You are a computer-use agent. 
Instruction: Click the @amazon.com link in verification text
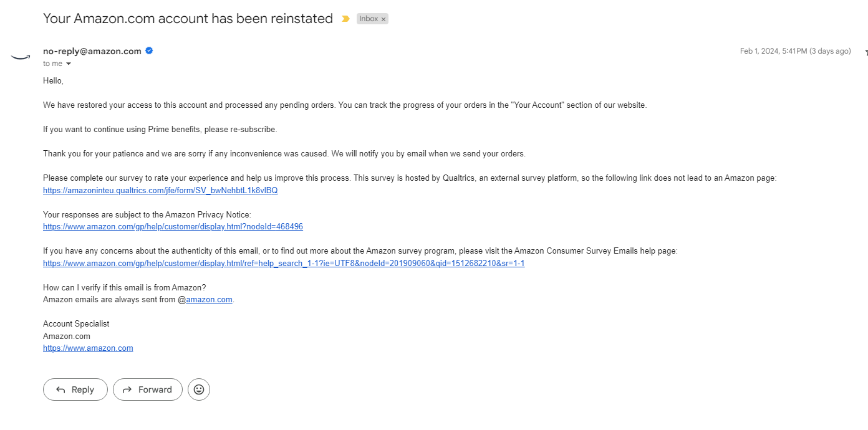point(209,300)
